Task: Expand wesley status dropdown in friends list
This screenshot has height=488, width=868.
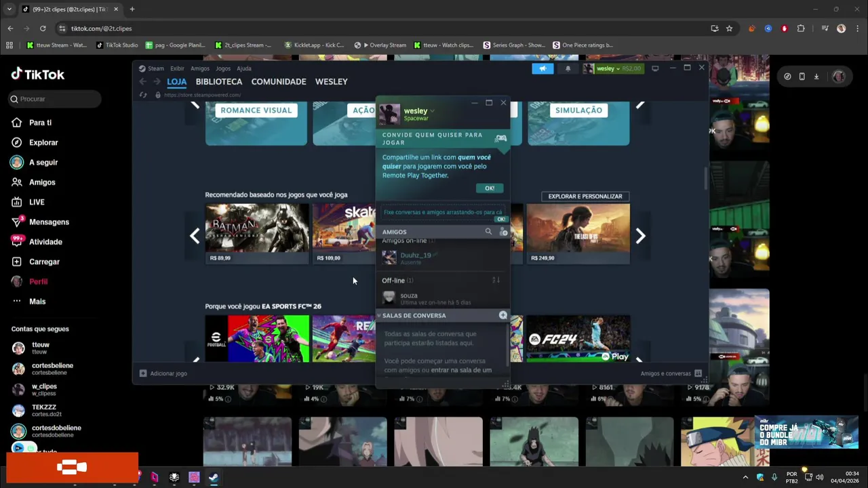Action: click(x=432, y=111)
